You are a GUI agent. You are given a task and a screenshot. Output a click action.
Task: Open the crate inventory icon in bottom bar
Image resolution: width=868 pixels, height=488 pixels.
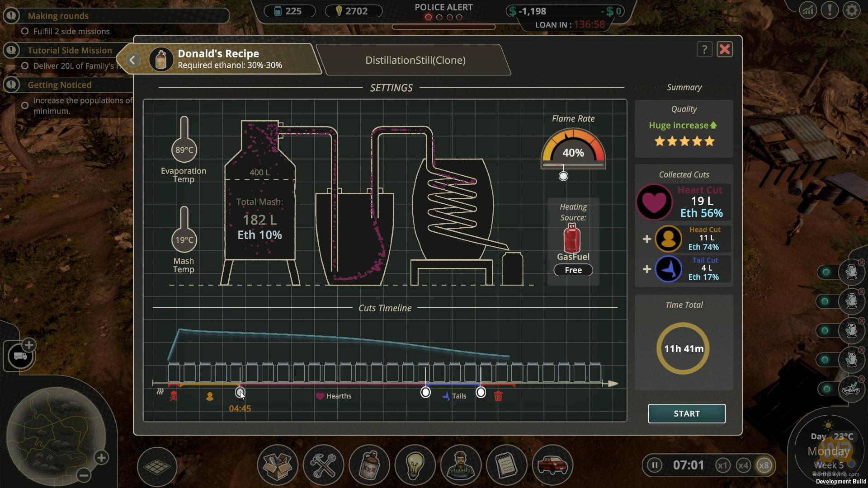click(x=277, y=465)
